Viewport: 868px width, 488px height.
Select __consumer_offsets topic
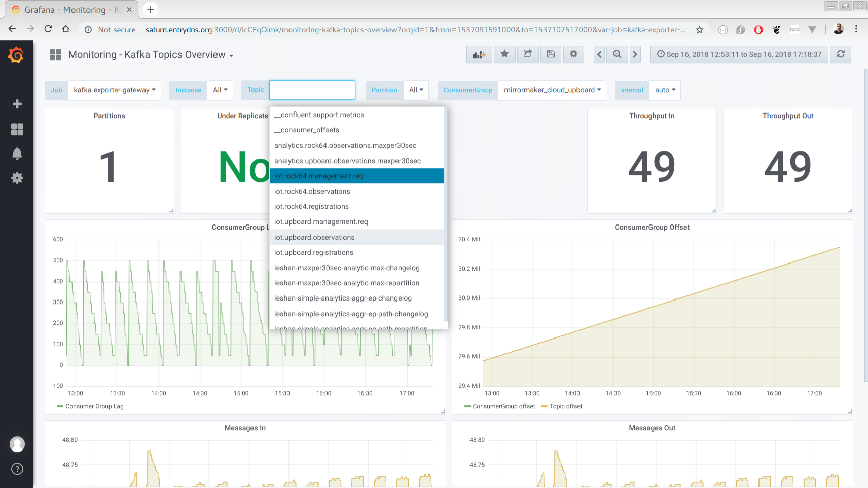[356, 130]
